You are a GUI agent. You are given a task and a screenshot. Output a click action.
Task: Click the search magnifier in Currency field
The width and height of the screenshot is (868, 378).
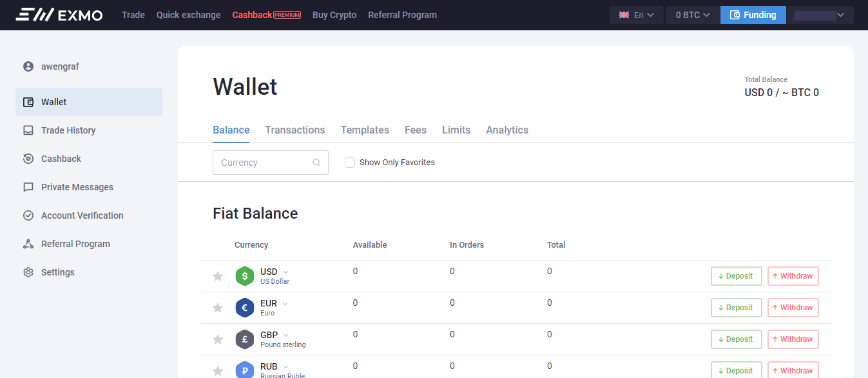(x=316, y=163)
